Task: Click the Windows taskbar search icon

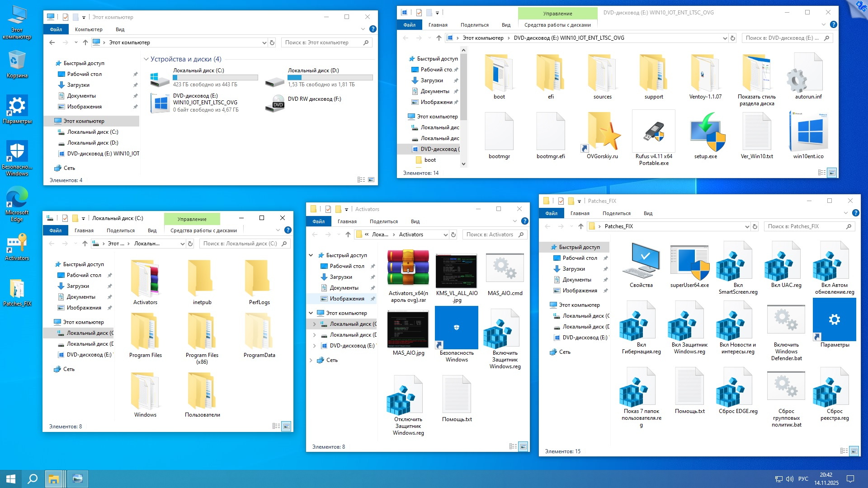Action: [33, 479]
